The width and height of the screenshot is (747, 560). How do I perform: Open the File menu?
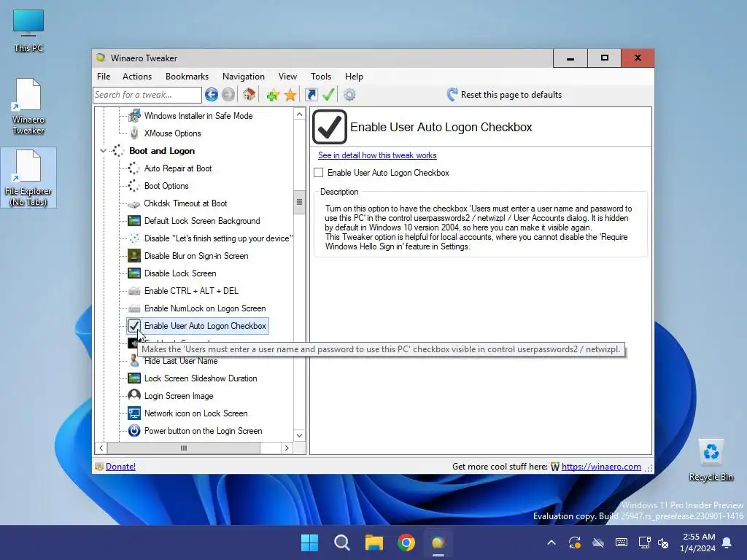104,77
